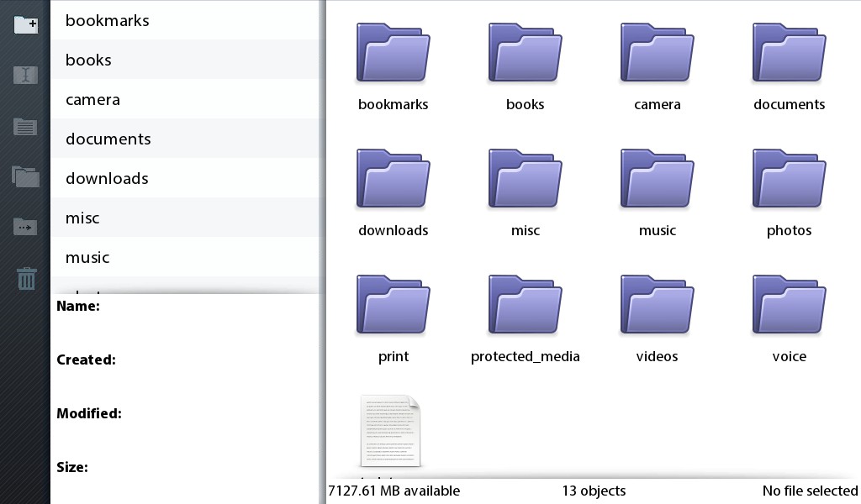Select the photos folder in grid
Image resolution: width=861 pixels, height=504 pixels.
pos(789,180)
